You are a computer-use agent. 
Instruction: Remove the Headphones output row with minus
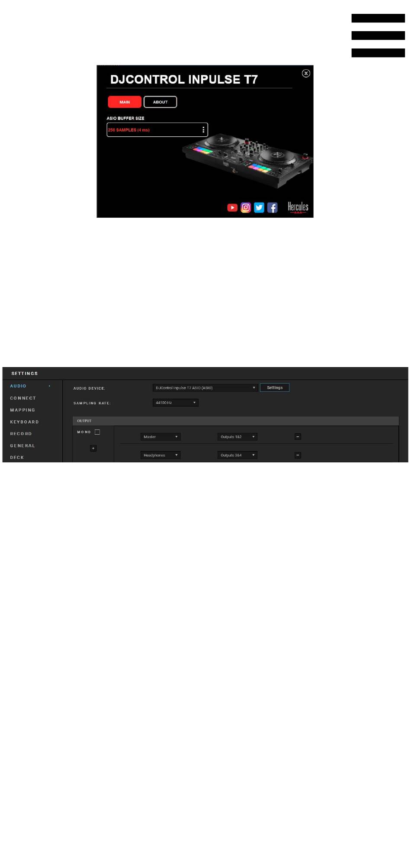coord(298,455)
